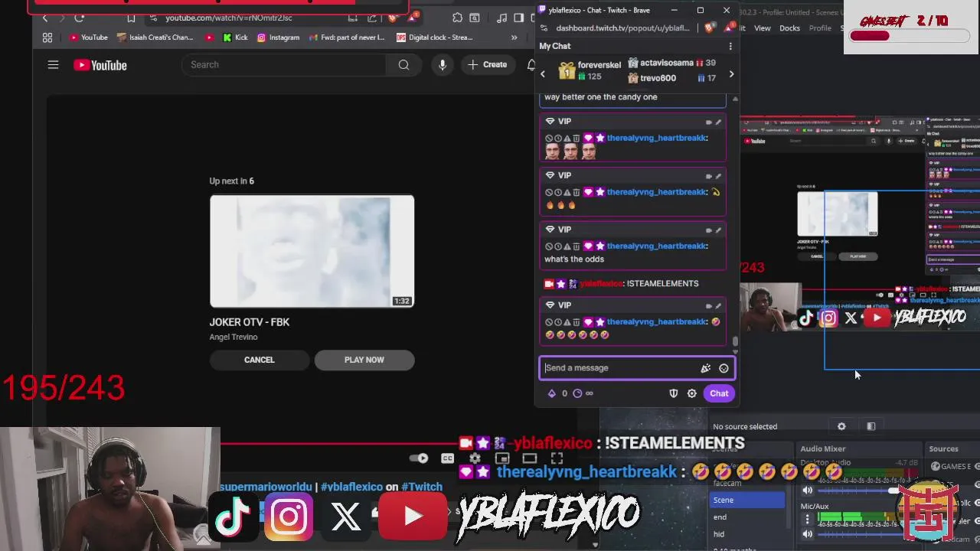
Task: Send message with the purple Chat button
Action: (719, 393)
